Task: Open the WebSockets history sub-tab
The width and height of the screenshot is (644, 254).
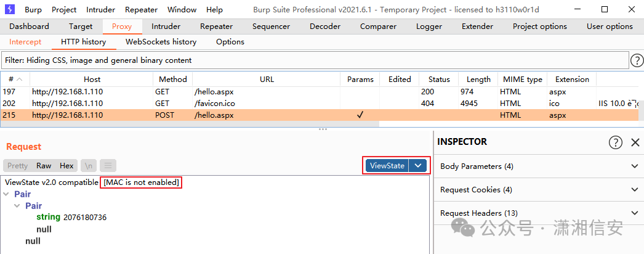Action: [161, 41]
